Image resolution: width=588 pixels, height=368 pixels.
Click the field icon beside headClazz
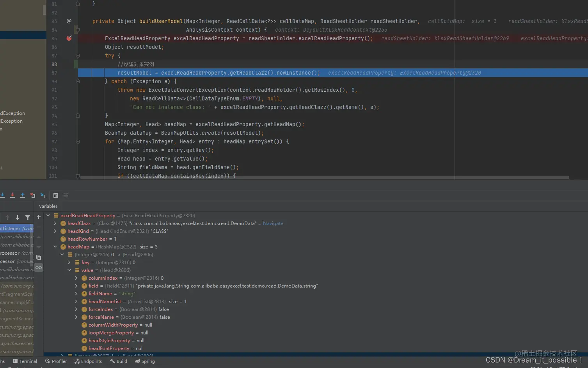click(x=63, y=223)
